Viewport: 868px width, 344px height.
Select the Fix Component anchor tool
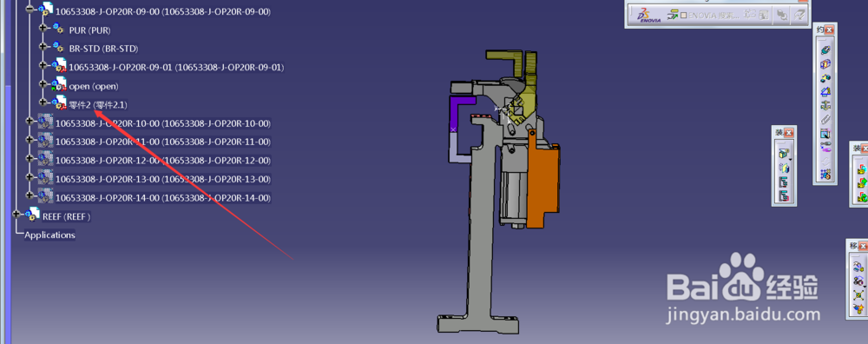click(825, 105)
